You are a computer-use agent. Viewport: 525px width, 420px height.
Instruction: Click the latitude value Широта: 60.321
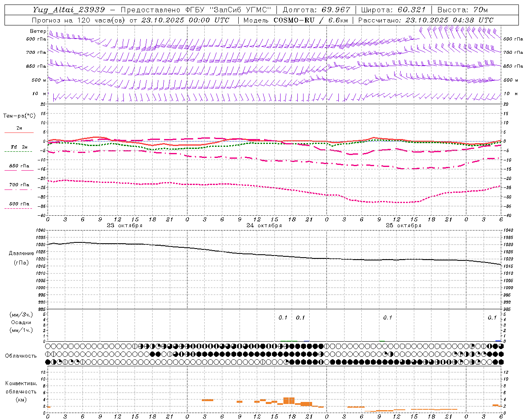pos(394,10)
